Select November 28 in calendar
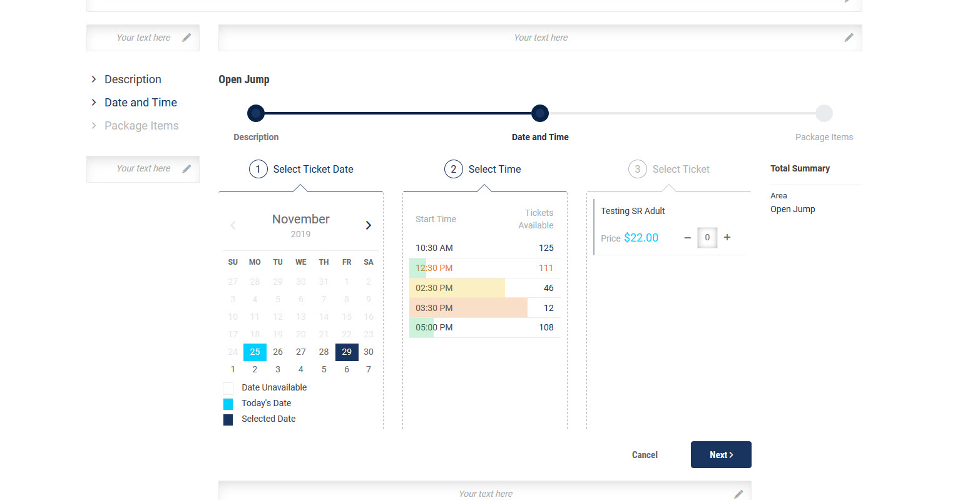This screenshot has width=980, height=500. (x=324, y=352)
